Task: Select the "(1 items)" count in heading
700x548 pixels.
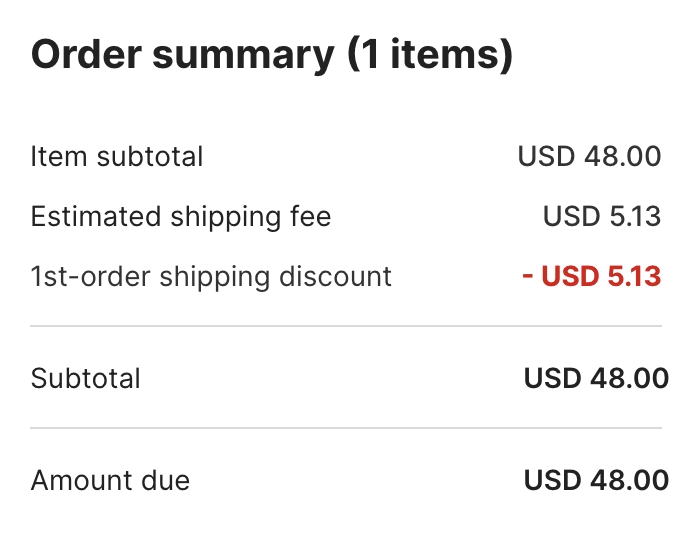Action: click(430, 56)
